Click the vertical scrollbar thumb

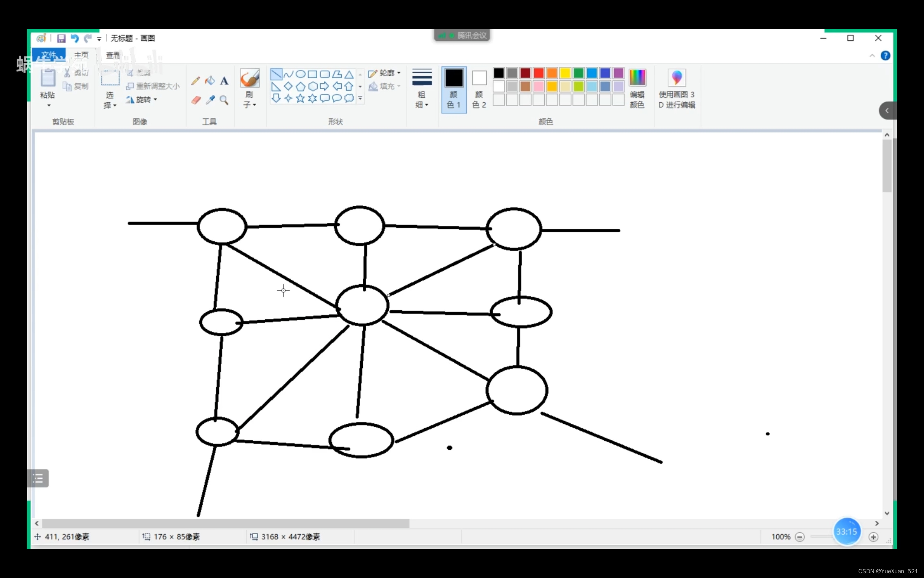[887, 166]
